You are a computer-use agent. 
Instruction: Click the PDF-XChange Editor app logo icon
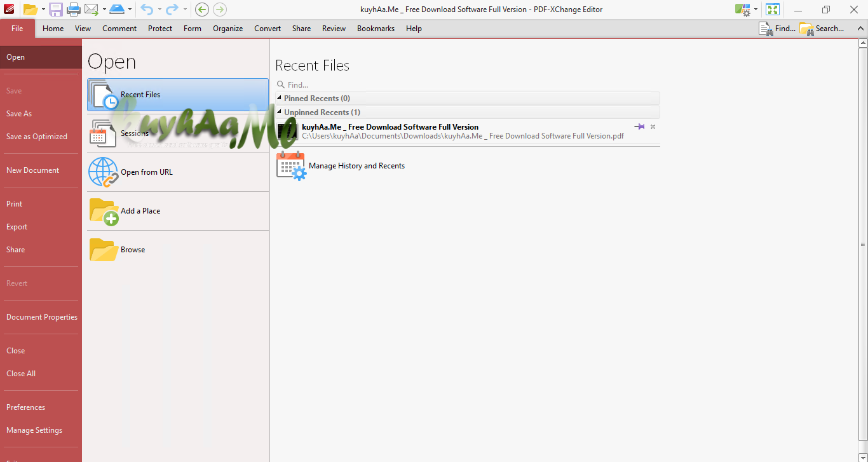pyautogui.click(x=9, y=9)
